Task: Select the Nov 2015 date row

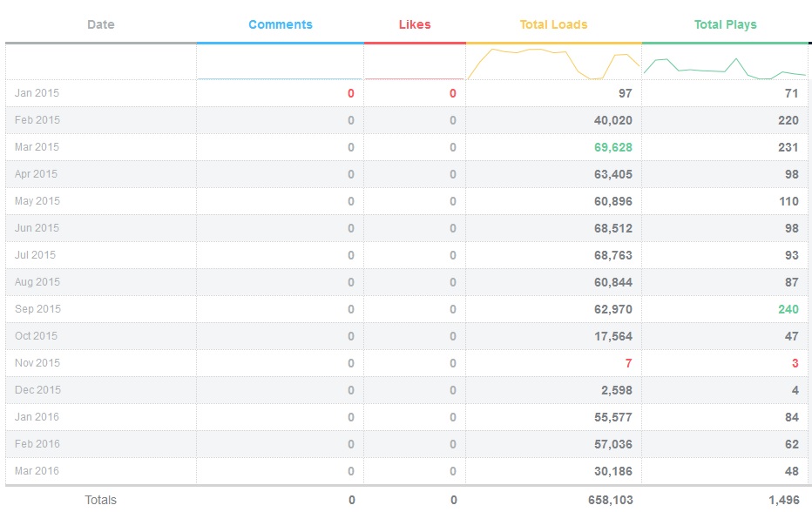Action: click(37, 363)
